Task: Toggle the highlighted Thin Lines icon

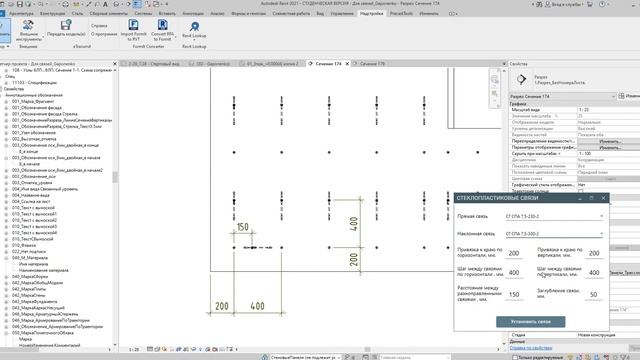Action: pyautogui.click(x=137, y=4)
